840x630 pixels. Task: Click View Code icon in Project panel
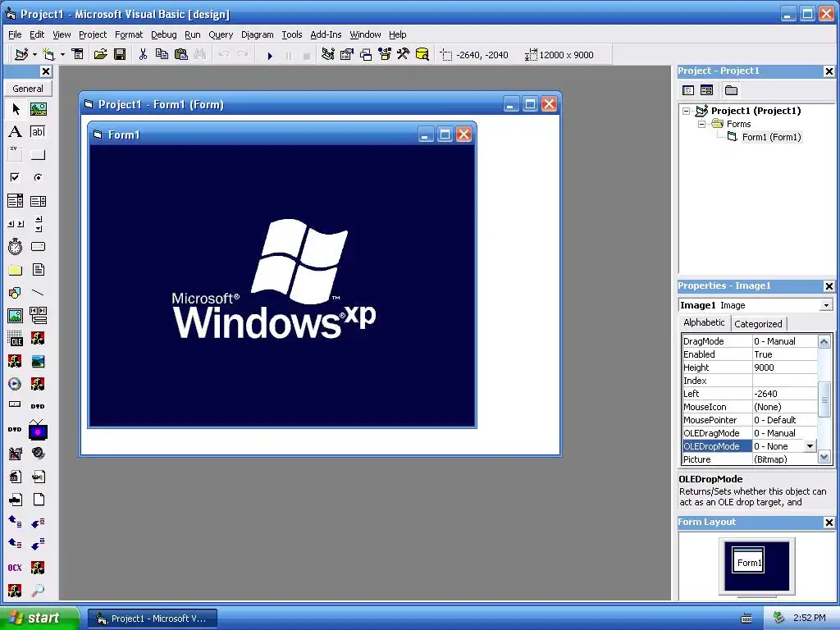(688, 90)
